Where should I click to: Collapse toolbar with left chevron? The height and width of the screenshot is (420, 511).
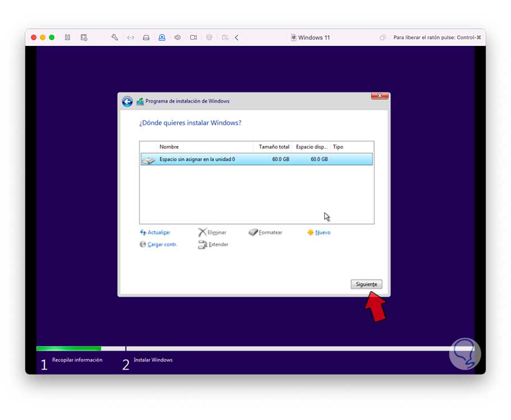pos(236,38)
